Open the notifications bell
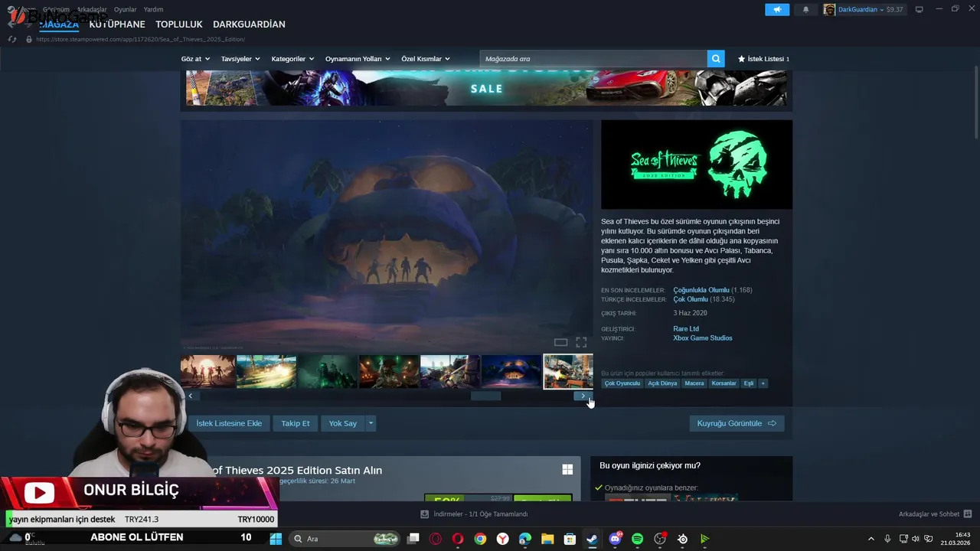The image size is (980, 551). pyautogui.click(x=805, y=10)
